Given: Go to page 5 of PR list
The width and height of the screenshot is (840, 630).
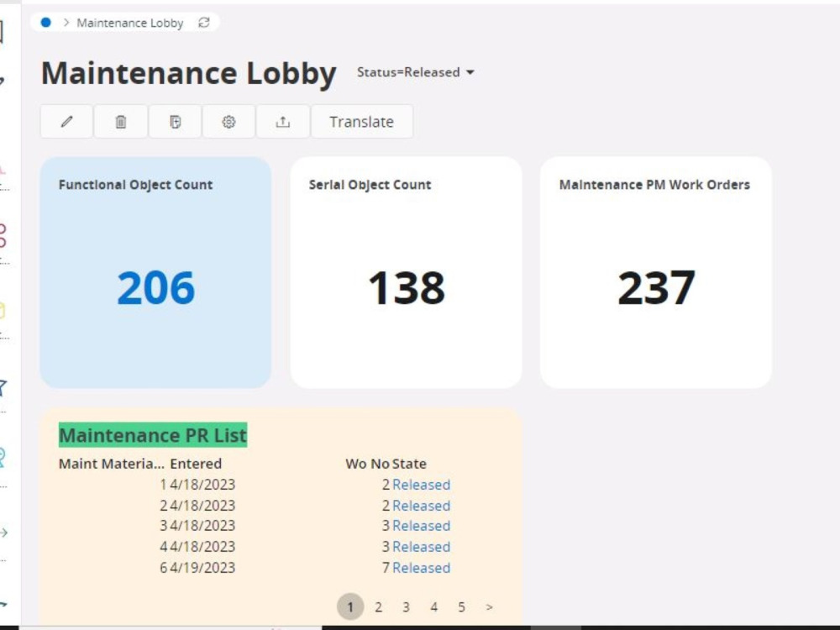Looking at the screenshot, I should (x=461, y=607).
